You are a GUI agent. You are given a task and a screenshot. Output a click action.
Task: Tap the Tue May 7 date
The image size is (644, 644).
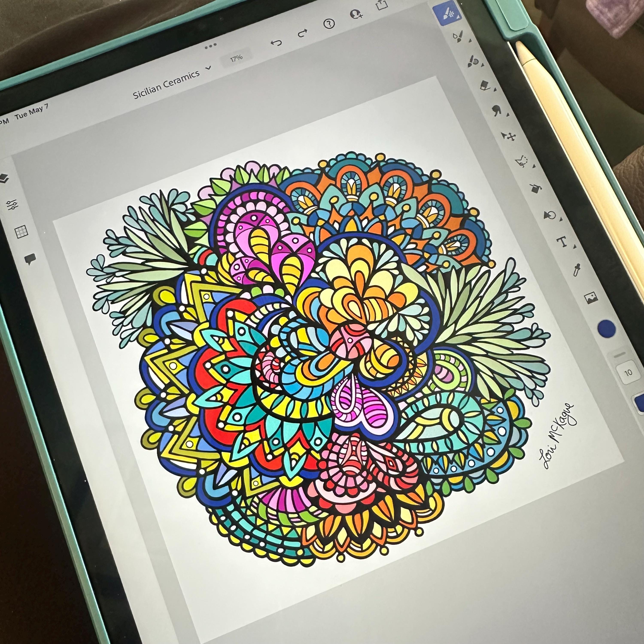tap(32, 112)
